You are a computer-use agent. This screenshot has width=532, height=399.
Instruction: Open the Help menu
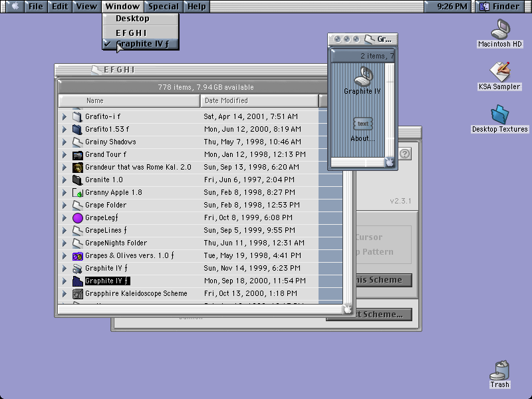click(197, 6)
